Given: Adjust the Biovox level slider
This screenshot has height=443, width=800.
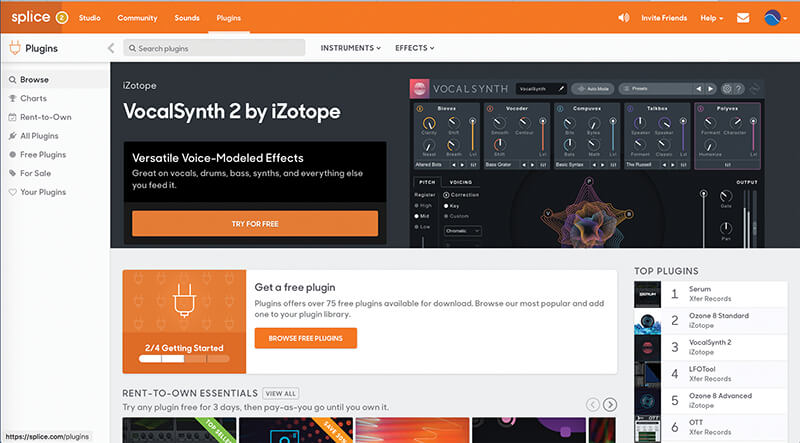Looking at the screenshot, I should pyautogui.click(x=472, y=135).
